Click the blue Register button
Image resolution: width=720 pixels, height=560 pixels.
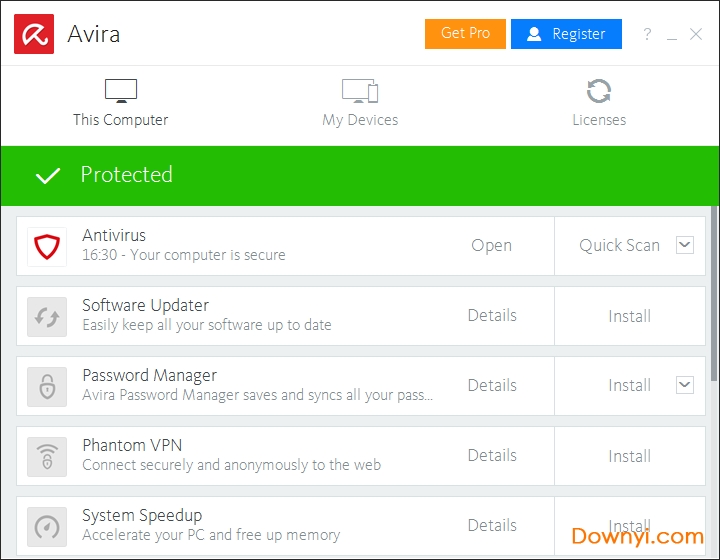[x=566, y=34]
